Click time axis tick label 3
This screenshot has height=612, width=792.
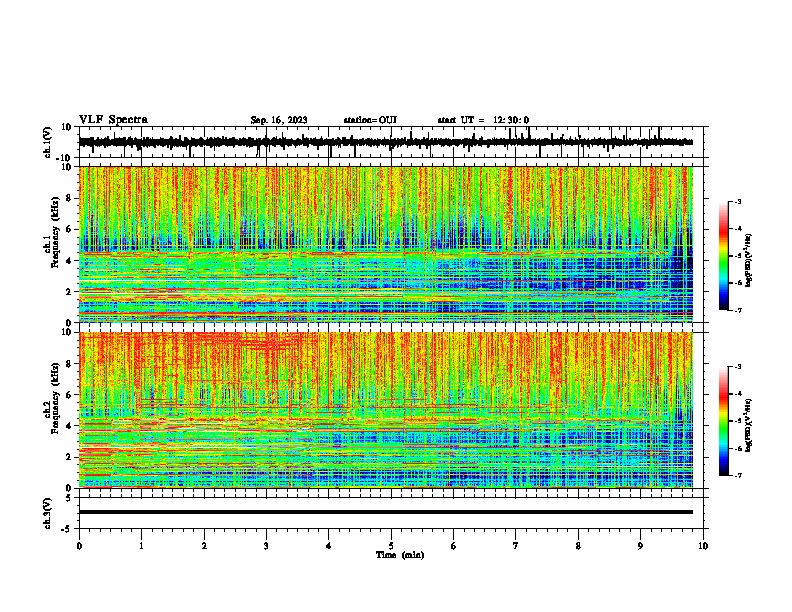pyautogui.click(x=266, y=546)
